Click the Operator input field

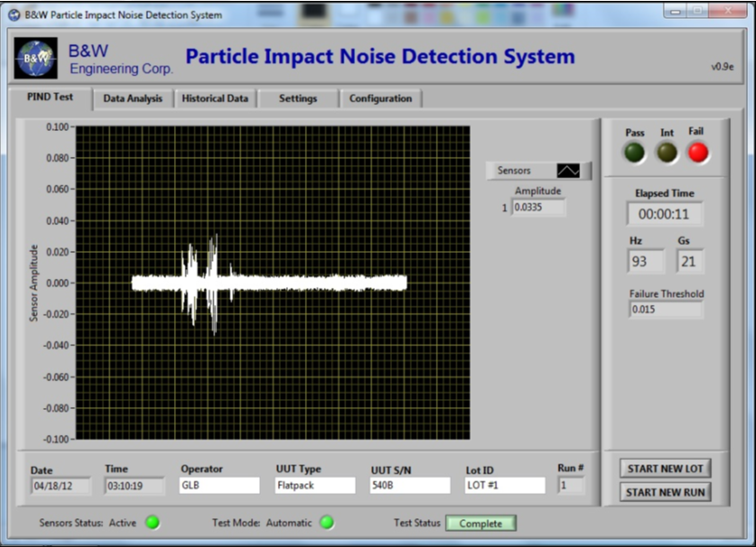tap(220, 485)
